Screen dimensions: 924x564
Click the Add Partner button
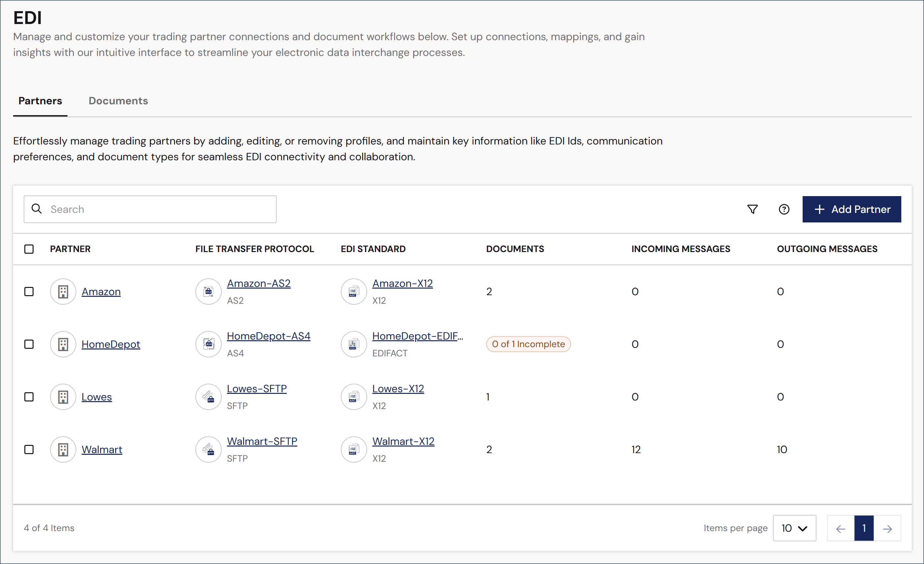click(x=852, y=209)
